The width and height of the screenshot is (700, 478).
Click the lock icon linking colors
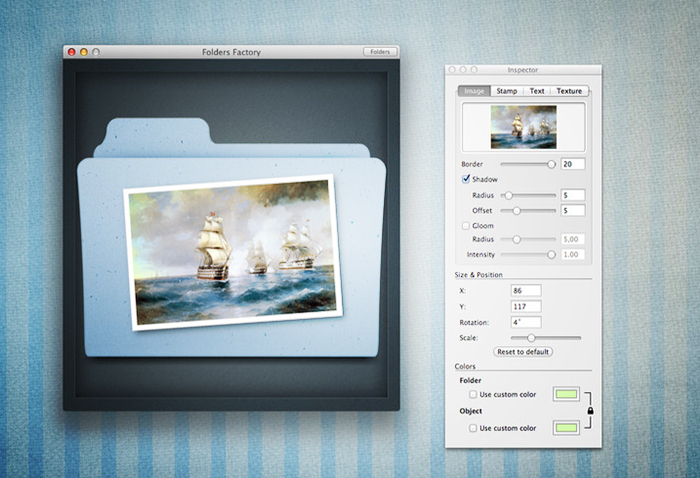click(x=590, y=410)
